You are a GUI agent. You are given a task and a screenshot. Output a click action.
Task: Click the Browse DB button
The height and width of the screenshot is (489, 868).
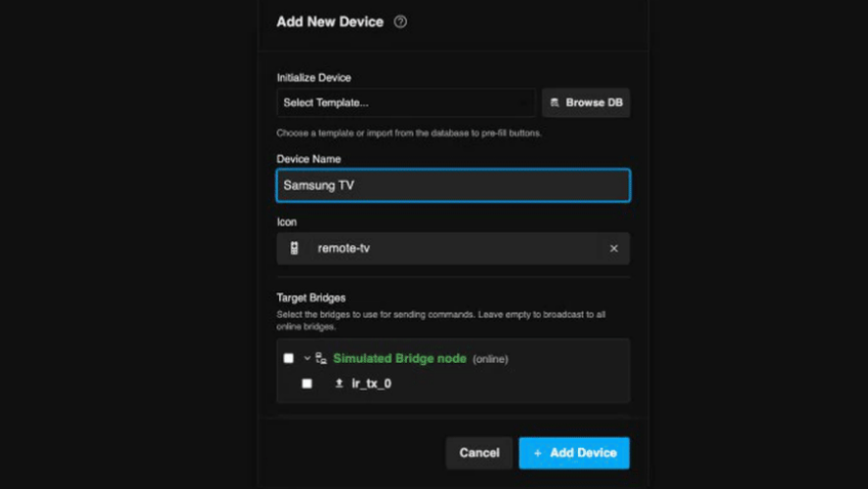point(586,102)
